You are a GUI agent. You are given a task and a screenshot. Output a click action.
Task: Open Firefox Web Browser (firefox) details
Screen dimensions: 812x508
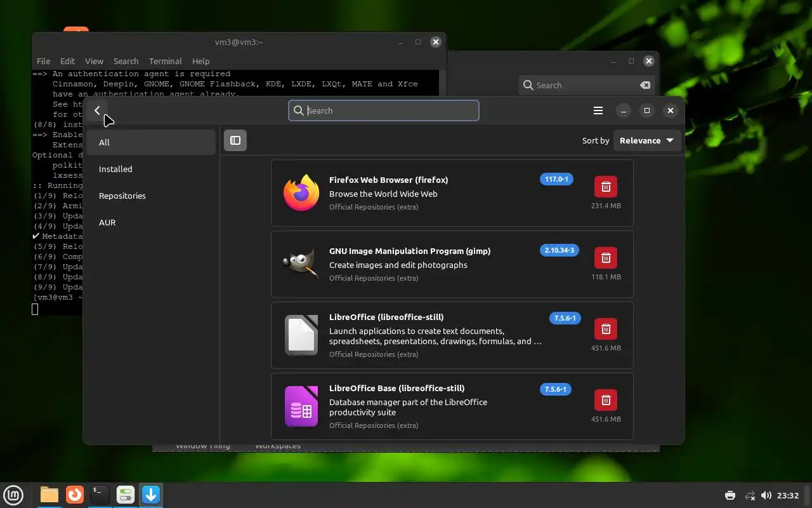(x=388, y=180)
